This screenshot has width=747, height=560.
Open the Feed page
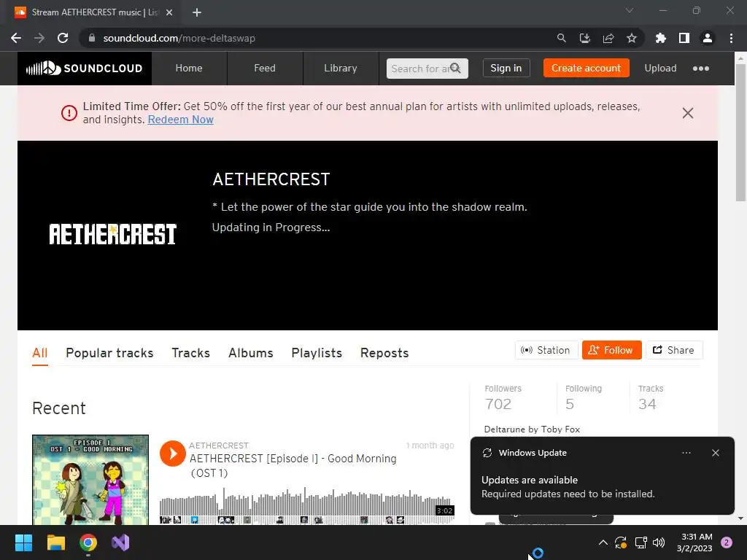[265, 68]
